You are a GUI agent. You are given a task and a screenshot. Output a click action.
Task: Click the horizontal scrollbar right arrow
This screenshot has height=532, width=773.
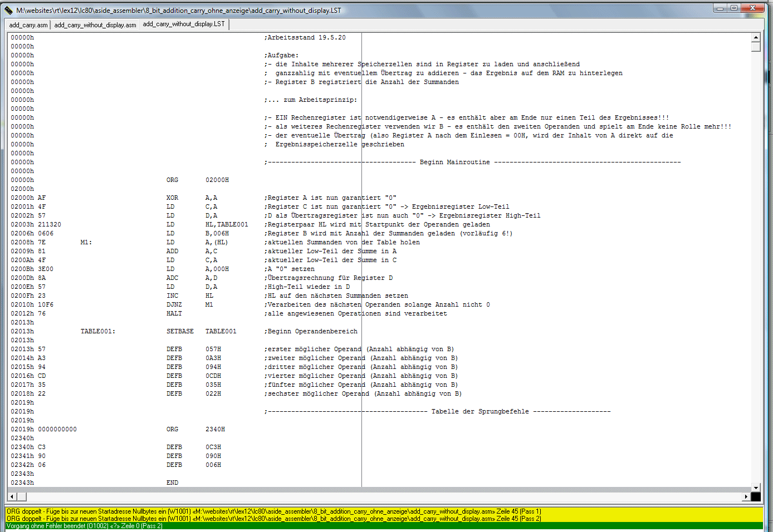point(746,496)
